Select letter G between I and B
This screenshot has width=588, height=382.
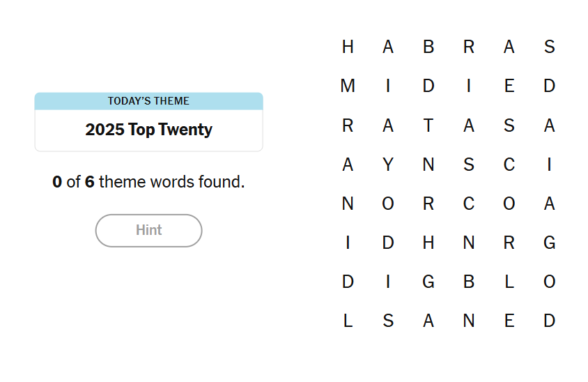[x=428, y=282]
